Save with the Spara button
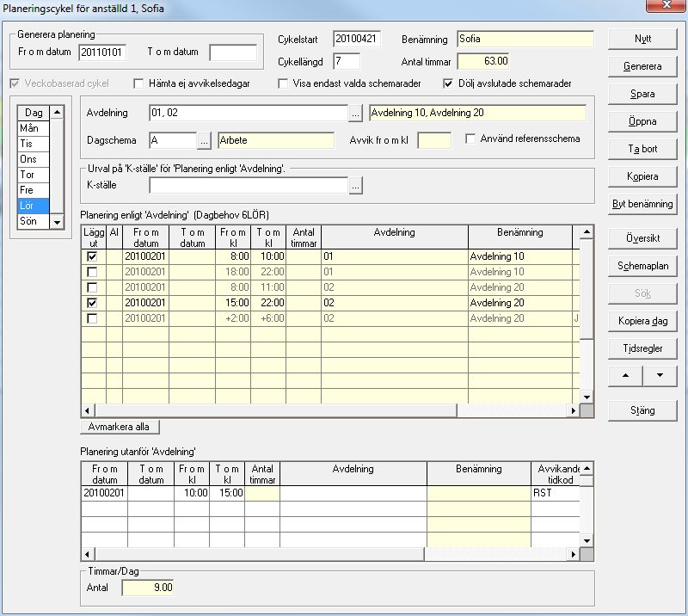The image size is (688, 616). click(642, 94)
